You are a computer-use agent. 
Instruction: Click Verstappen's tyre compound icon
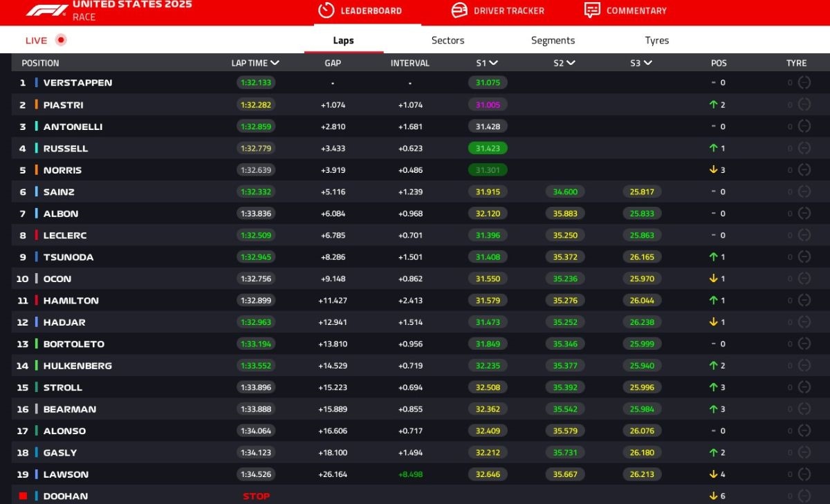coord(804,83)
